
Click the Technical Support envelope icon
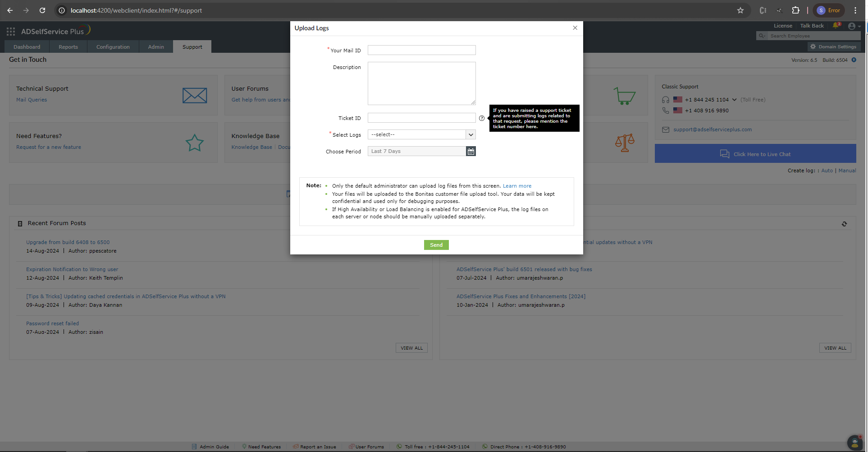click(194, 95)
